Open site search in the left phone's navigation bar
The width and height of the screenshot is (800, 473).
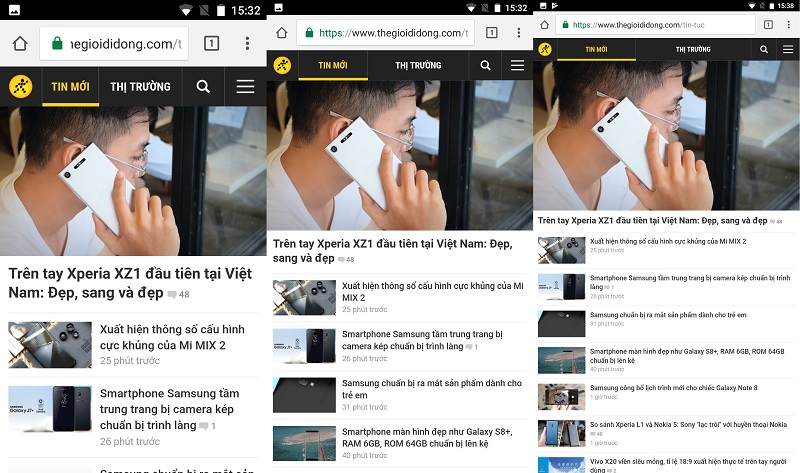click(x=203, y=87)
